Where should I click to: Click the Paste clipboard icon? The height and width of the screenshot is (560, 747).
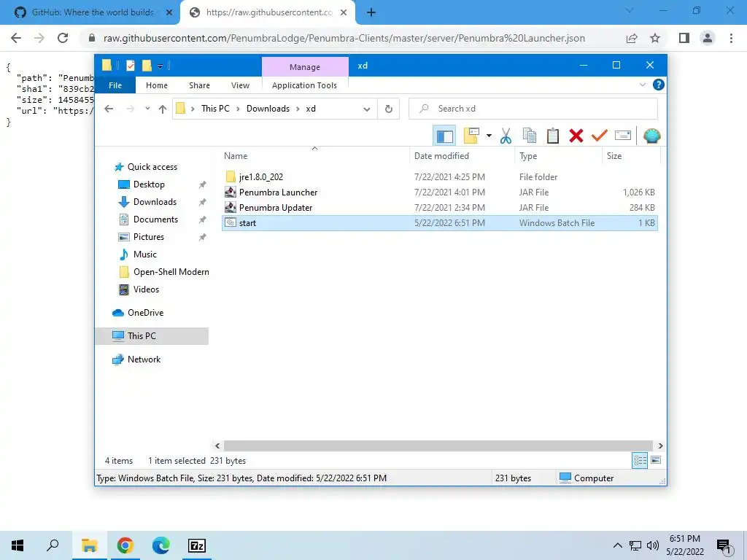[553, 136]
